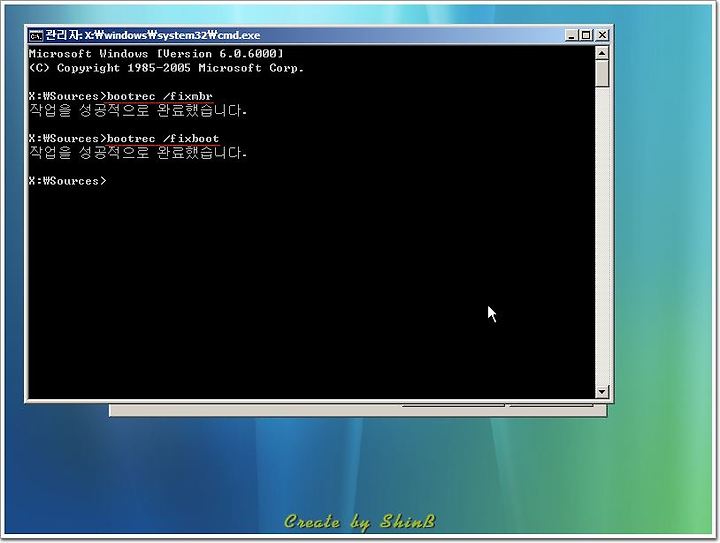
Task: Click the scrollbar up arrow
Action: click(x=602, y=53)
